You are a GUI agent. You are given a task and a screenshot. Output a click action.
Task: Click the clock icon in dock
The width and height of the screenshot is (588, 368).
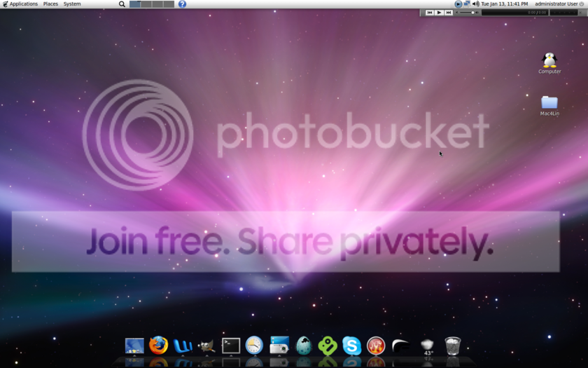pyautogui.click(x=254, y=345)
